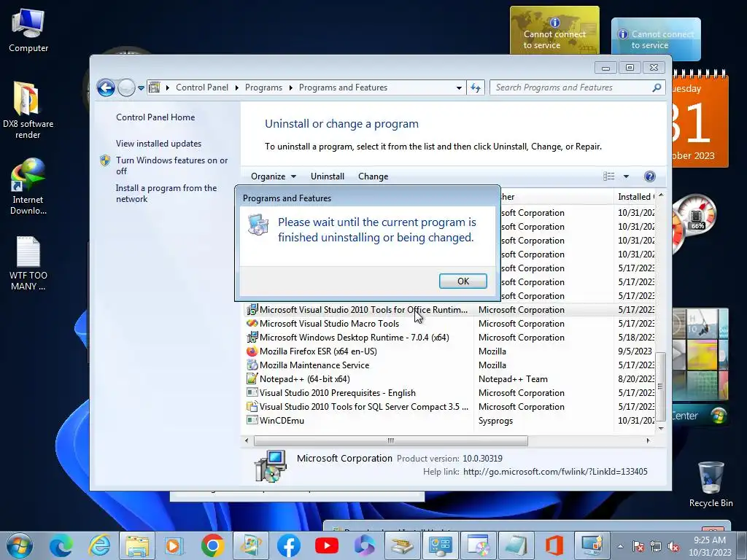Click the vertical scrollbar thumb in the list

pos(660,386)
